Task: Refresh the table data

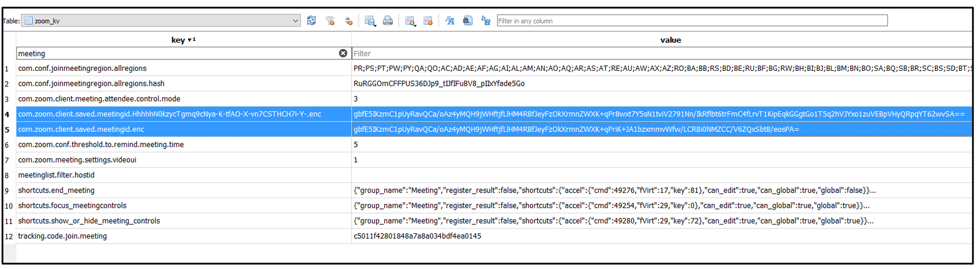Action: tap(311, 21)
